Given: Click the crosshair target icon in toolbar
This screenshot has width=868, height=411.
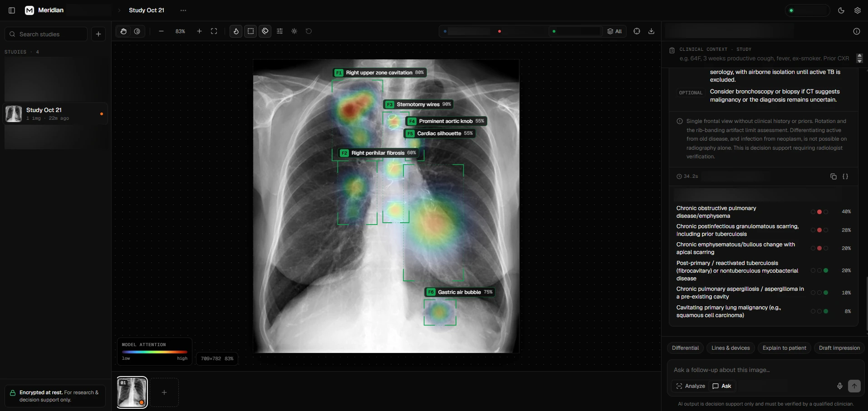Looking at the screenshot, I should coord(637,31).
